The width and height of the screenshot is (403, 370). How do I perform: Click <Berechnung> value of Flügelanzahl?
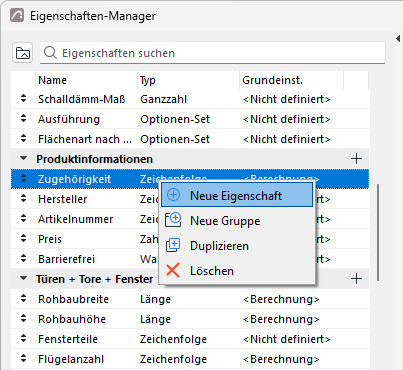tap(281, 359)
